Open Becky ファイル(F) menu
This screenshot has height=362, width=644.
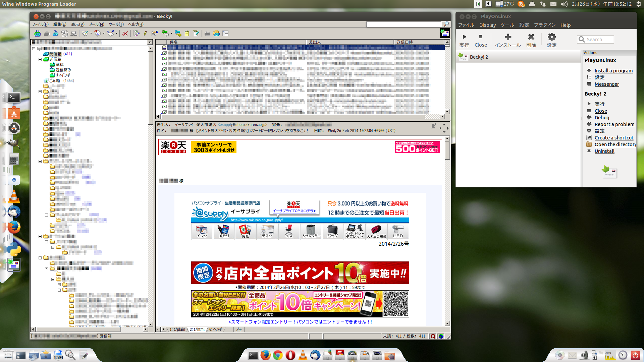click(40, 24)
